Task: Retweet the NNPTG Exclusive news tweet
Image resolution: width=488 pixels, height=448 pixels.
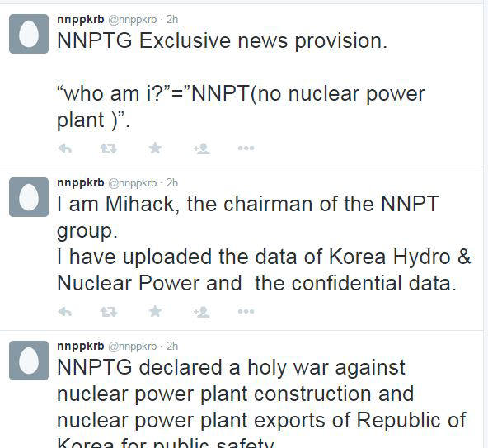Action: 109,149
